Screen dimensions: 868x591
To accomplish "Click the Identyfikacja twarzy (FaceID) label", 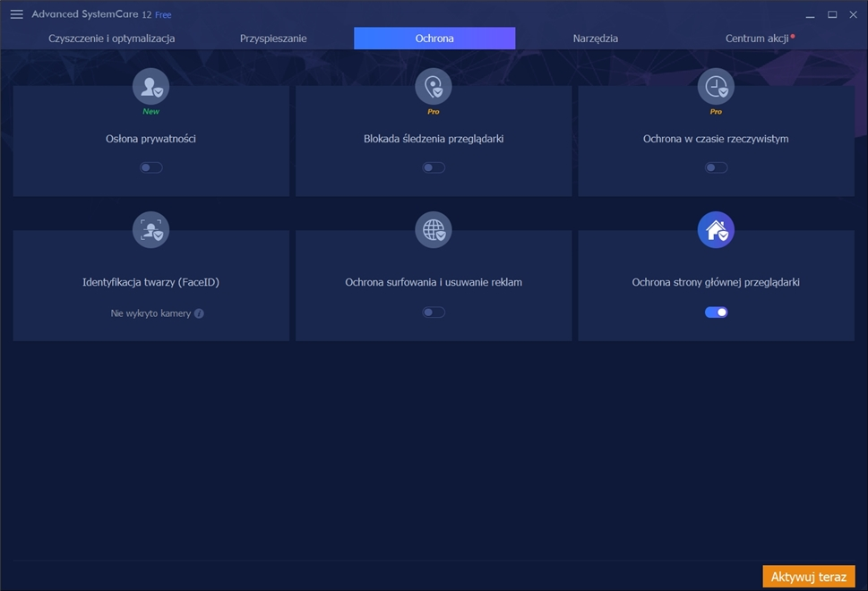I will coord(150,282).
